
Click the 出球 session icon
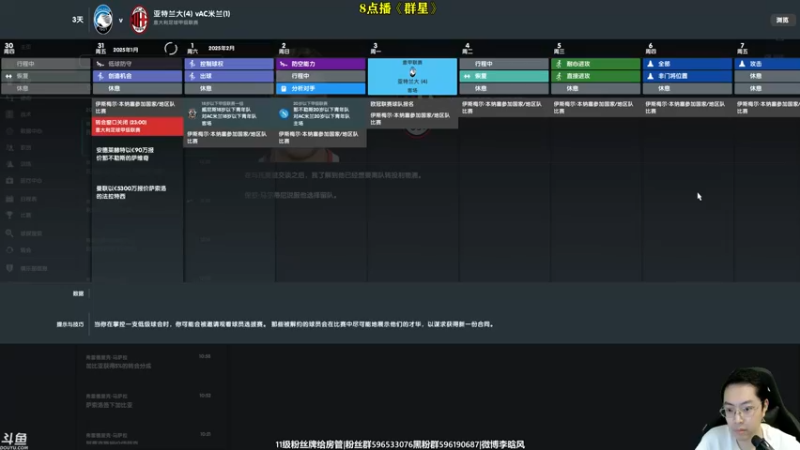[x=192, y=76]
